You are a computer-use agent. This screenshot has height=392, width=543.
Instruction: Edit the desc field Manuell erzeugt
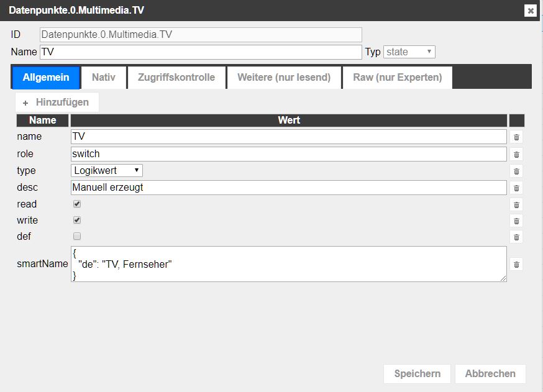(x=289, y=188)
